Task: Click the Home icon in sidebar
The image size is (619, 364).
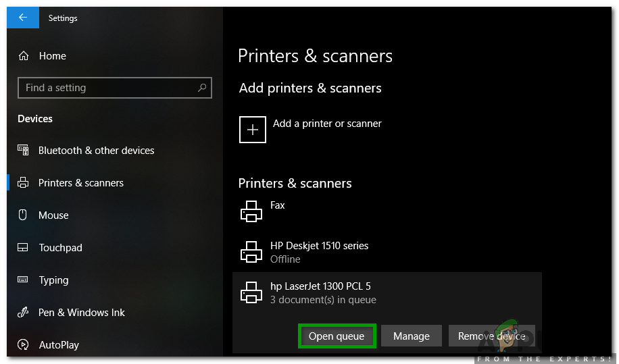Action: coord(24,56)
